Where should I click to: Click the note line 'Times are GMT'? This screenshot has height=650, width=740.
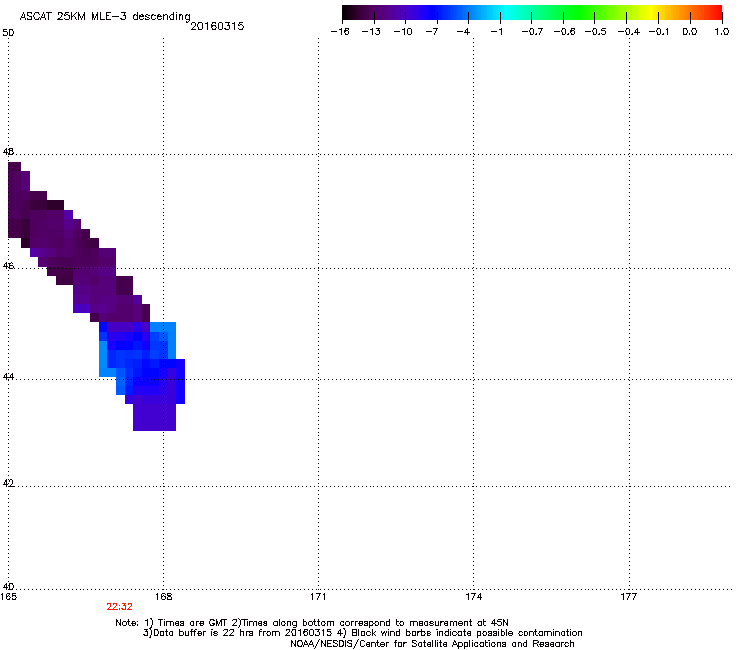pos(312,623)
